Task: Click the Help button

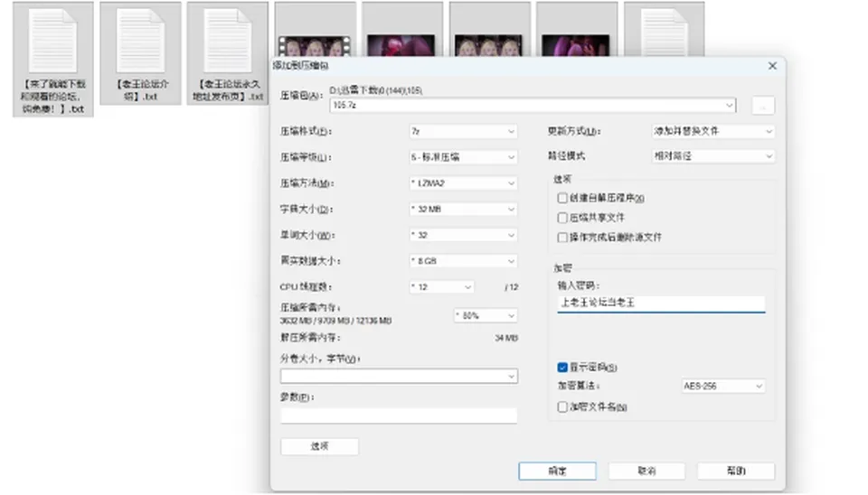Action: [736, 472]
